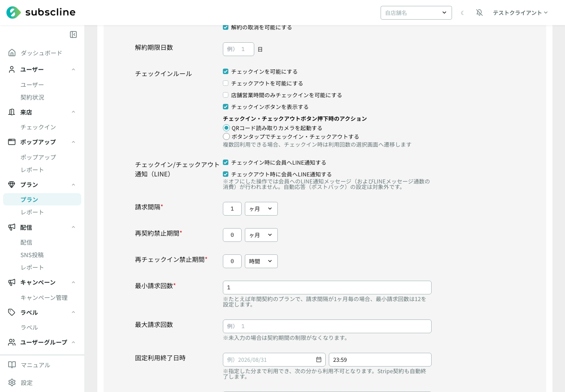Click the マニュアル book icon

12,365
